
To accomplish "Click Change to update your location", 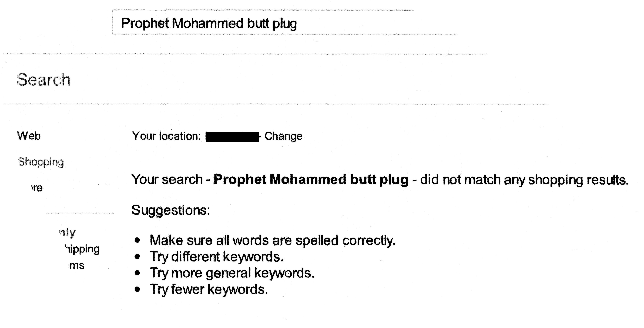I will [283, 136].
